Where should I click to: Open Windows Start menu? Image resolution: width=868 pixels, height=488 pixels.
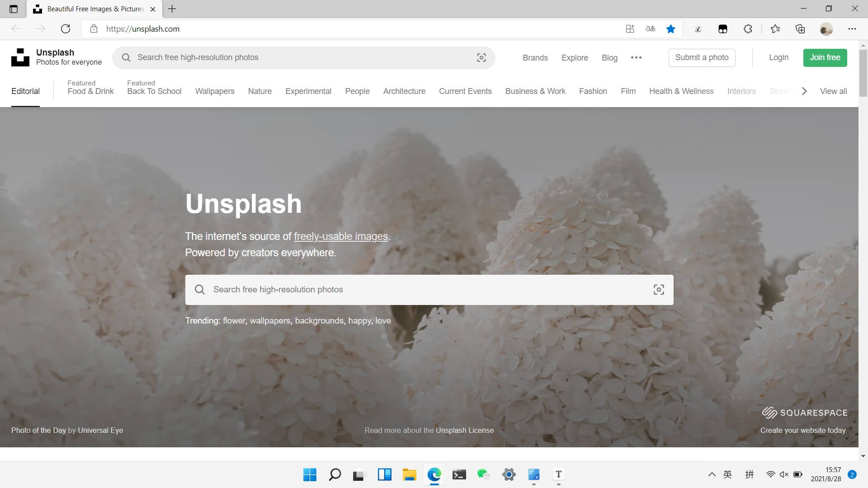pos(310,474)
